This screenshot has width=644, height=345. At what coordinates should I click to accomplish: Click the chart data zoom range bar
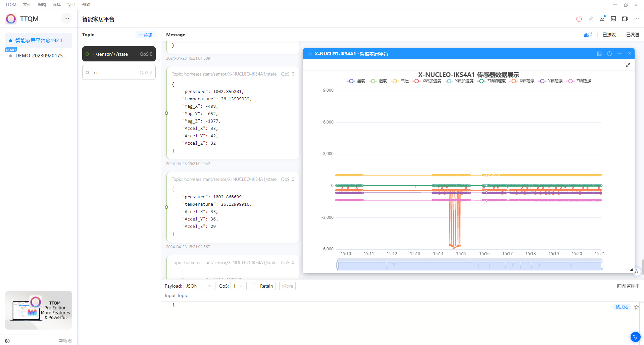(470, 265)
